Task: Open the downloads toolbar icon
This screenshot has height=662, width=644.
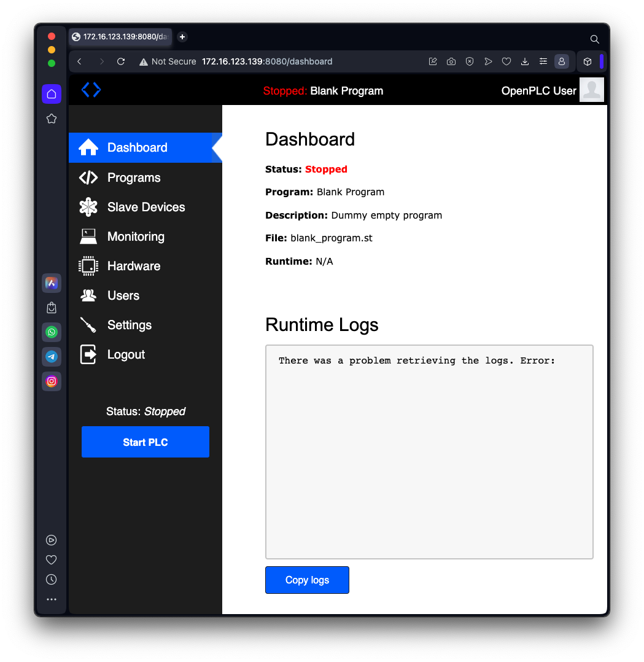Action: [x=524, y=61]
